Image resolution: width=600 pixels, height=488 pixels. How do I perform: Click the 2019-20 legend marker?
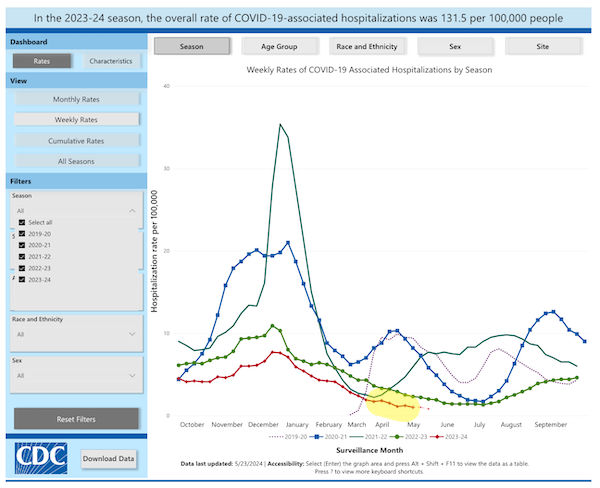tap(276, 437)
